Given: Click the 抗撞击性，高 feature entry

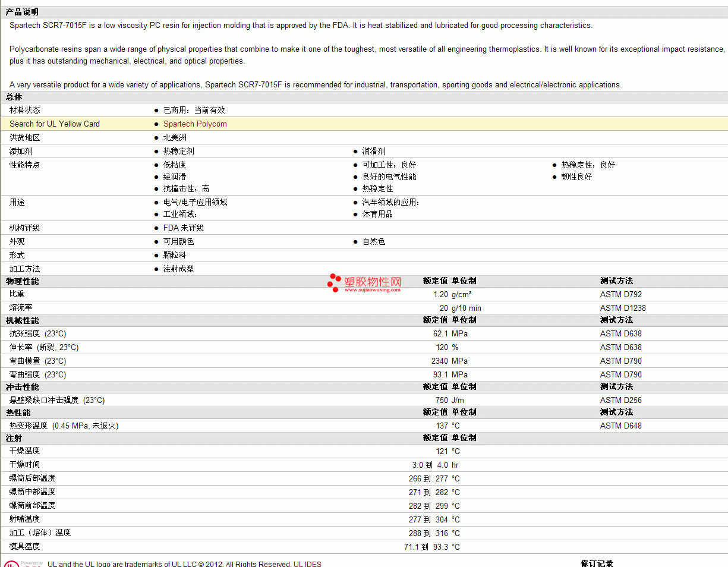Looking at the screenshot, I should click(186, 188).
